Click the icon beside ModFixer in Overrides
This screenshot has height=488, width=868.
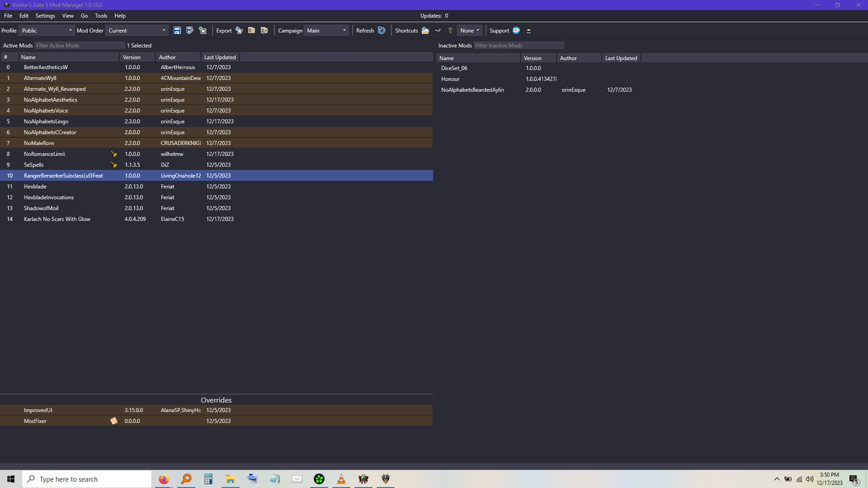(114, 421)
